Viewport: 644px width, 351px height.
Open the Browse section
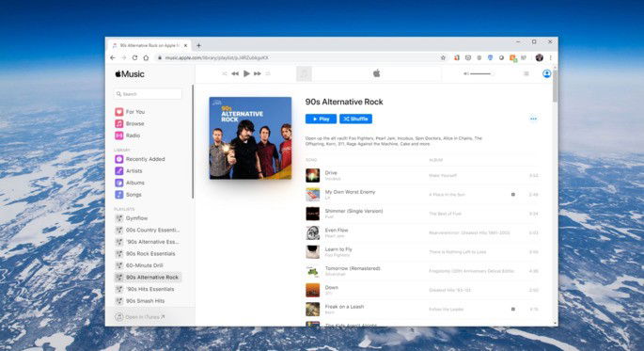click(130, 123)
